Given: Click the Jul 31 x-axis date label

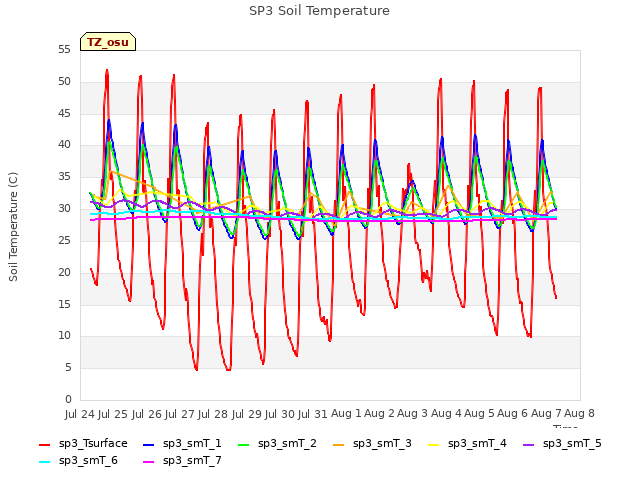Looking at the screenshot, I should [x=313, y=414].
